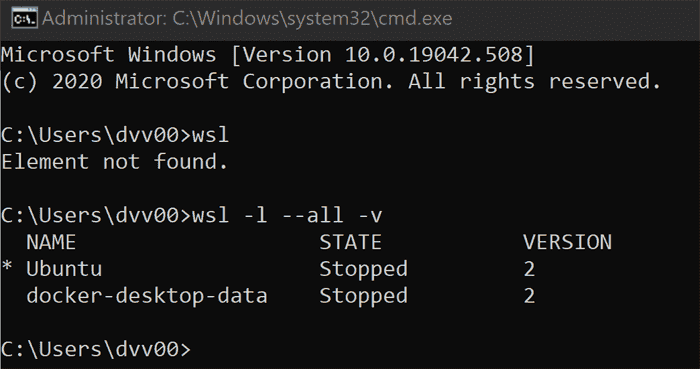
Task: Click the Microsoft Windows version line
Action: [x=267, y=55]
